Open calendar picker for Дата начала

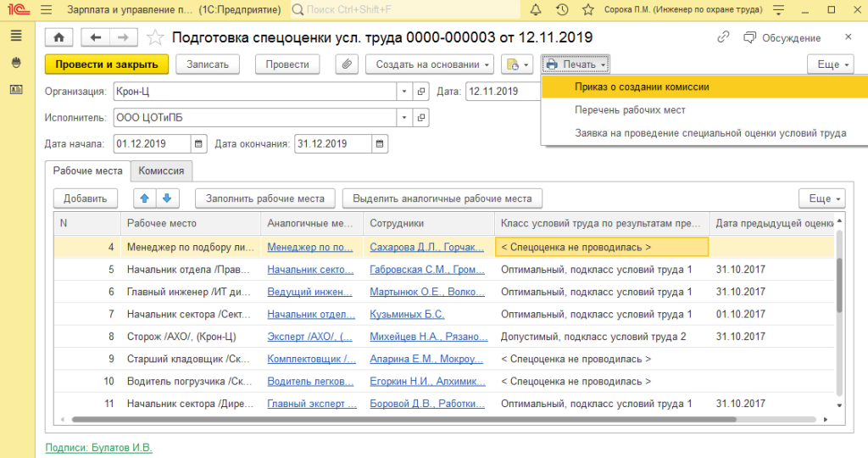tap(198, 143)
